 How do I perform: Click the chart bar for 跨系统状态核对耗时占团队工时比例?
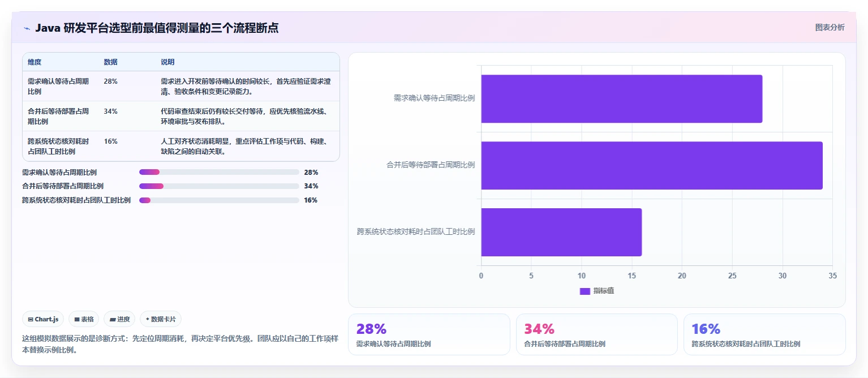click(561, 232)
